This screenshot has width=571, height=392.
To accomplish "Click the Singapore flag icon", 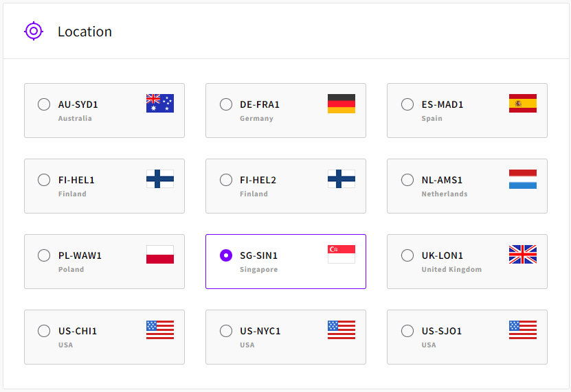I will pyautogui.click(x=342, y=255).
